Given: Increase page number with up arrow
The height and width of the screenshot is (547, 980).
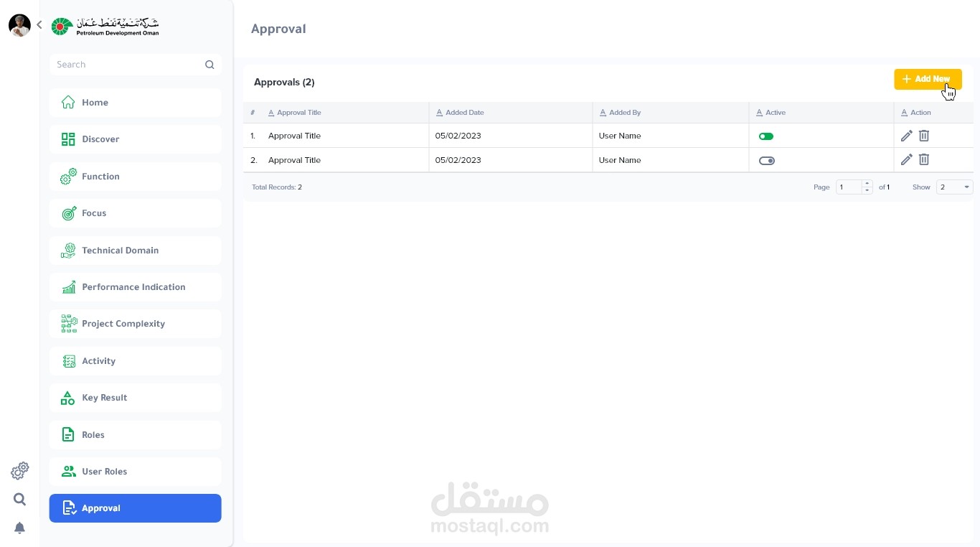Looking at the screenshot, I should (x=867, y=184).
